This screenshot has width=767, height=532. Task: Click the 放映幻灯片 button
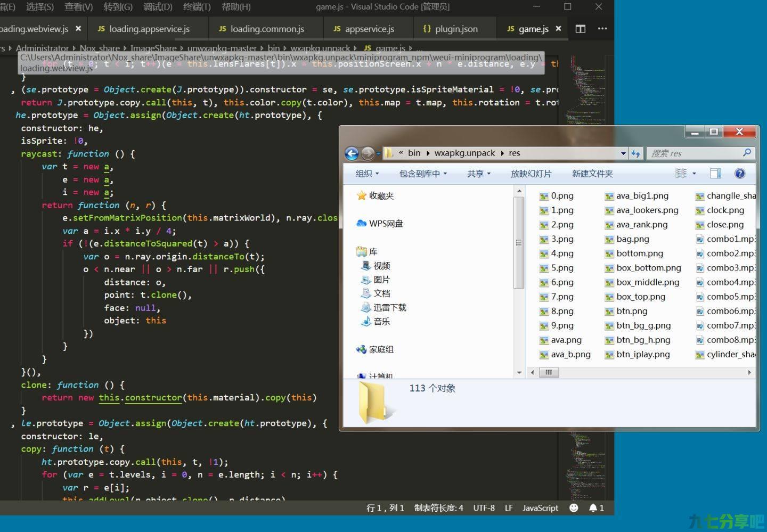531,174
